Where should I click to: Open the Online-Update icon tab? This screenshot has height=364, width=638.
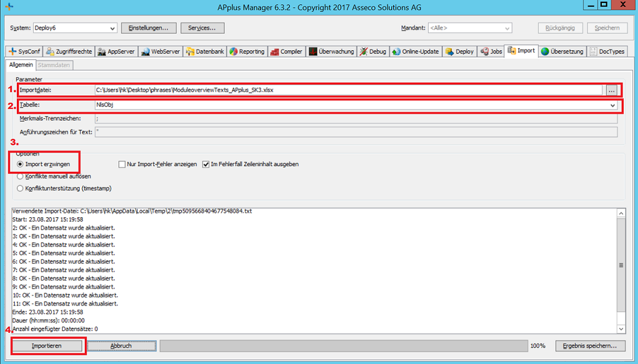(x=396, y=52)
